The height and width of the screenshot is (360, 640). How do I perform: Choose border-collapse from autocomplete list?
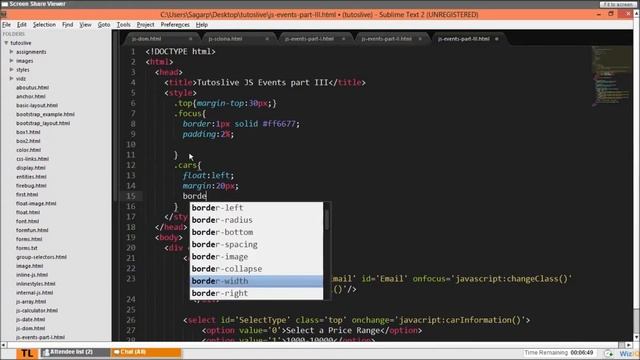(256, 269)
